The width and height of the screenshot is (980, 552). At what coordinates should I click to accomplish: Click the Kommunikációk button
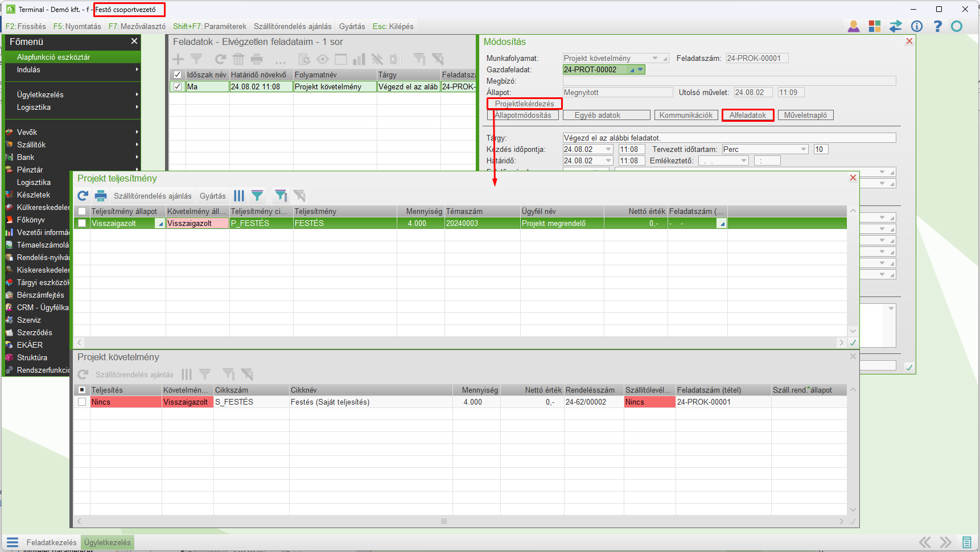(686, 115)
